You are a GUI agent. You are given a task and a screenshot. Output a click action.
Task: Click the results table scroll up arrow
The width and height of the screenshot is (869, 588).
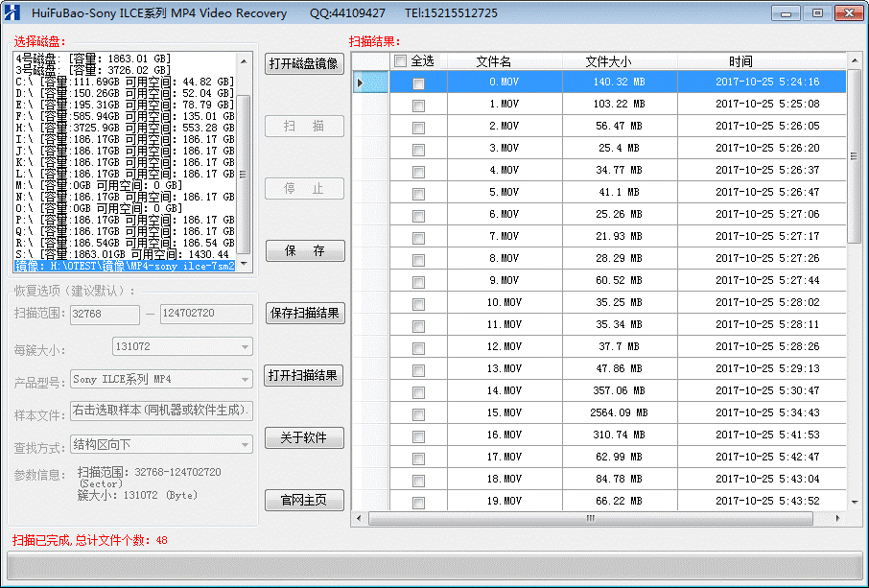click(x=855, y=60)
